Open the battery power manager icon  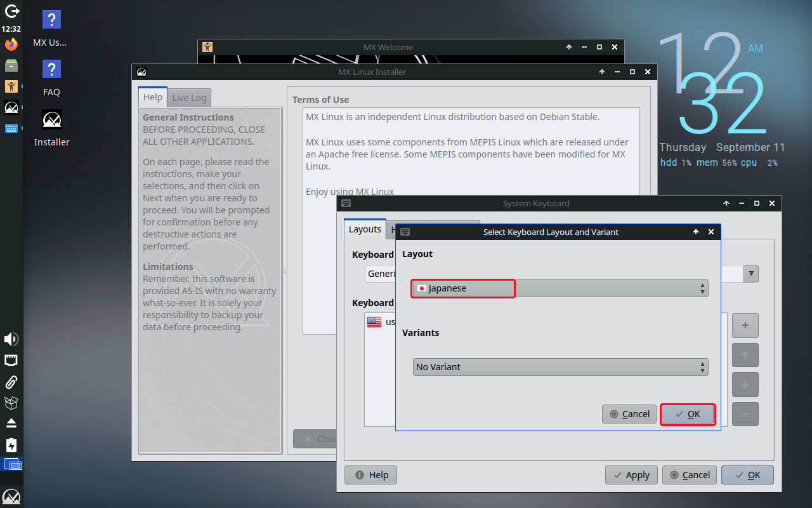coord(11,444)
